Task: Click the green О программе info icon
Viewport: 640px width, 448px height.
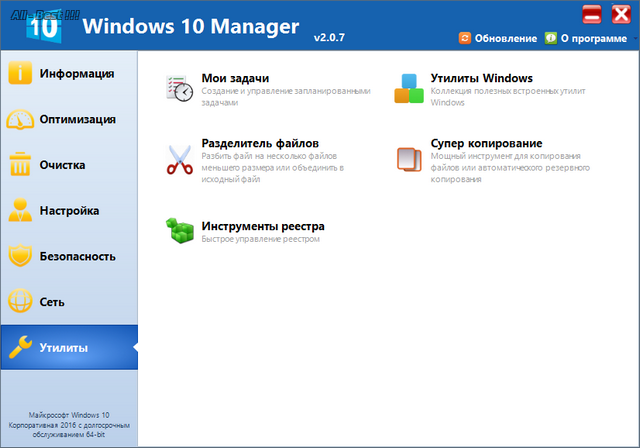Action: pyautogui.click(x=551, y=38)
